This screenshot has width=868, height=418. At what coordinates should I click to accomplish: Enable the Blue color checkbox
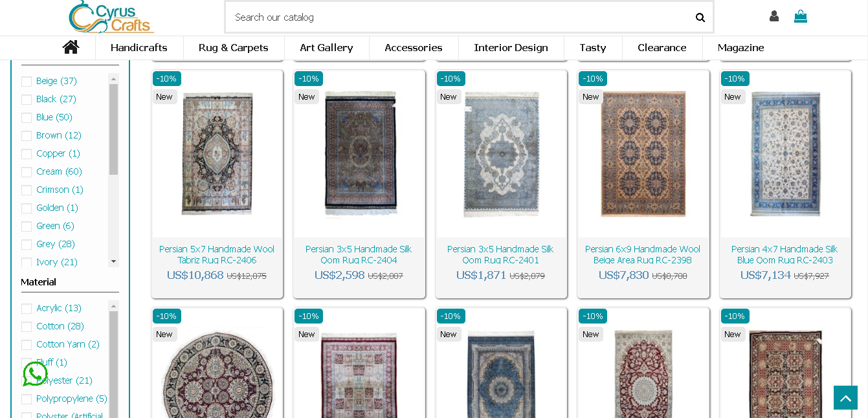pyautogui.click(x=27, y=118)
